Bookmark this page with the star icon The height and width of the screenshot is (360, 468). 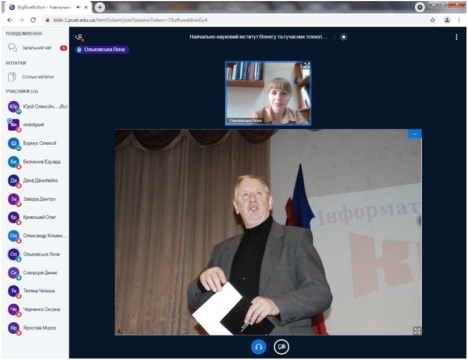click(432, 20)
